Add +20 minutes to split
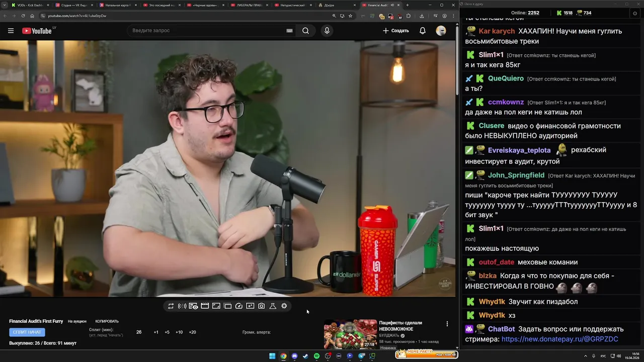This screenshot has height=362, width=644. coord(192,332)
